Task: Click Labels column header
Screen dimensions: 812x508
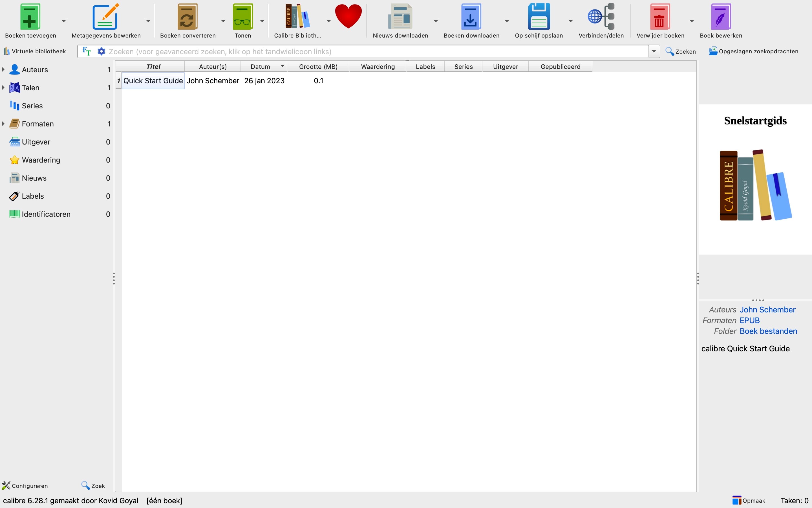Action: [425, 67]
